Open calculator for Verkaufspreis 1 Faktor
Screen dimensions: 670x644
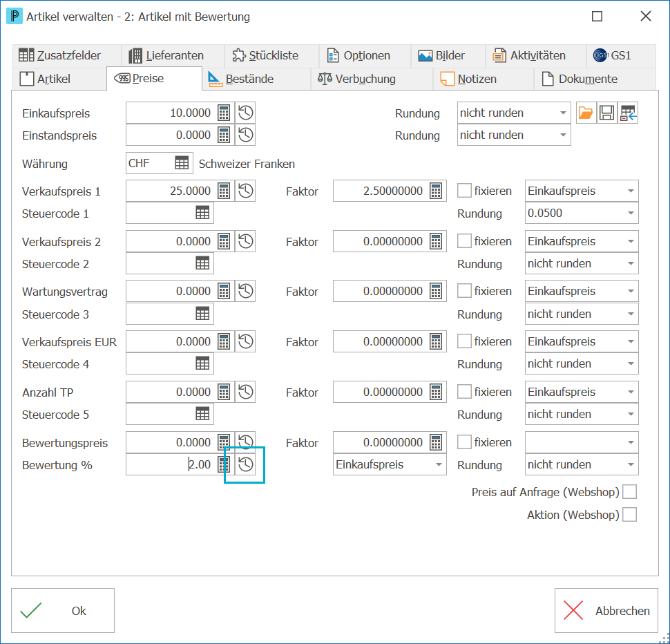click(x=436, y=191)
